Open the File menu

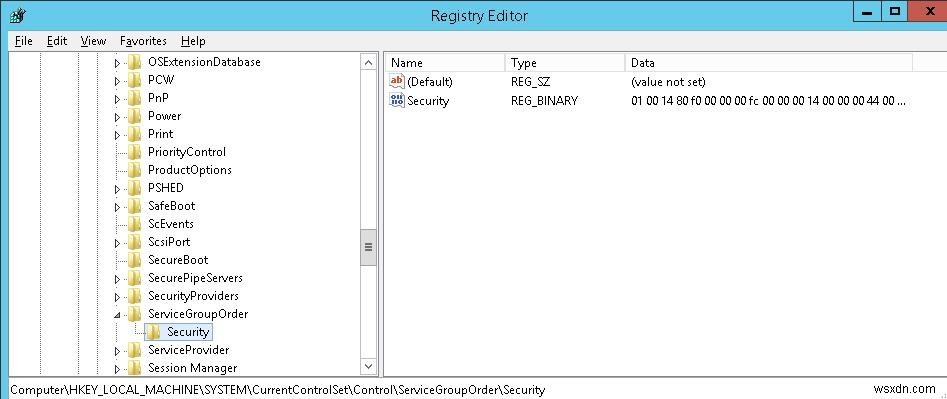pos(24,41)
